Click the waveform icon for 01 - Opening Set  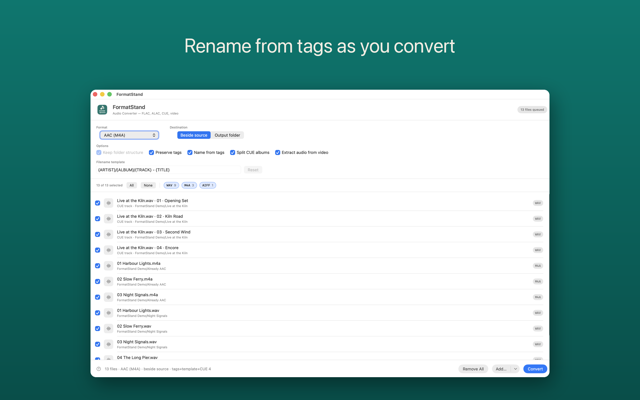point(108,203)
